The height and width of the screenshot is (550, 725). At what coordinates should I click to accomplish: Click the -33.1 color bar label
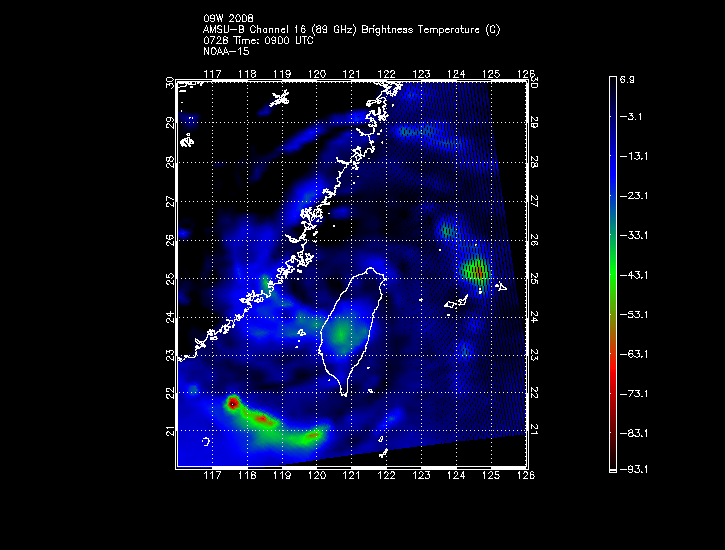click(634, 236)
